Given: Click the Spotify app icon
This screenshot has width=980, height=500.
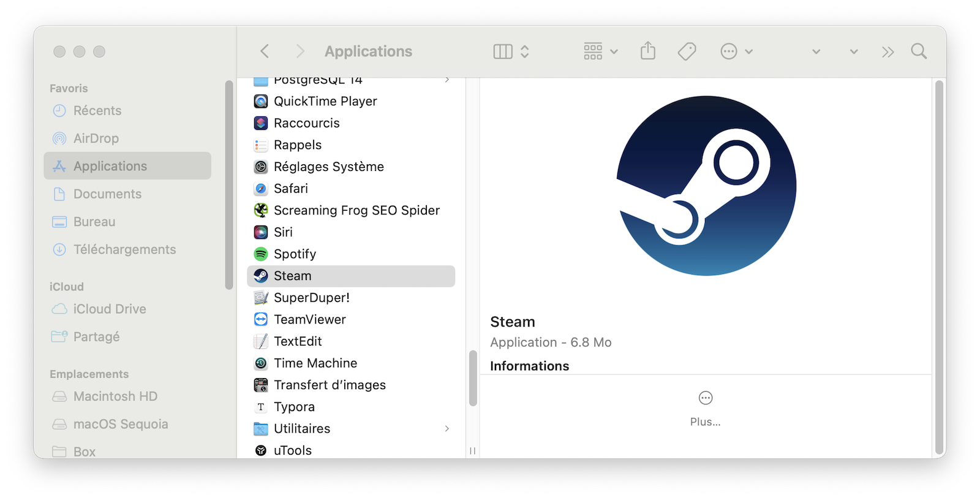Looking at the screenshot, I should click(261, 254).
